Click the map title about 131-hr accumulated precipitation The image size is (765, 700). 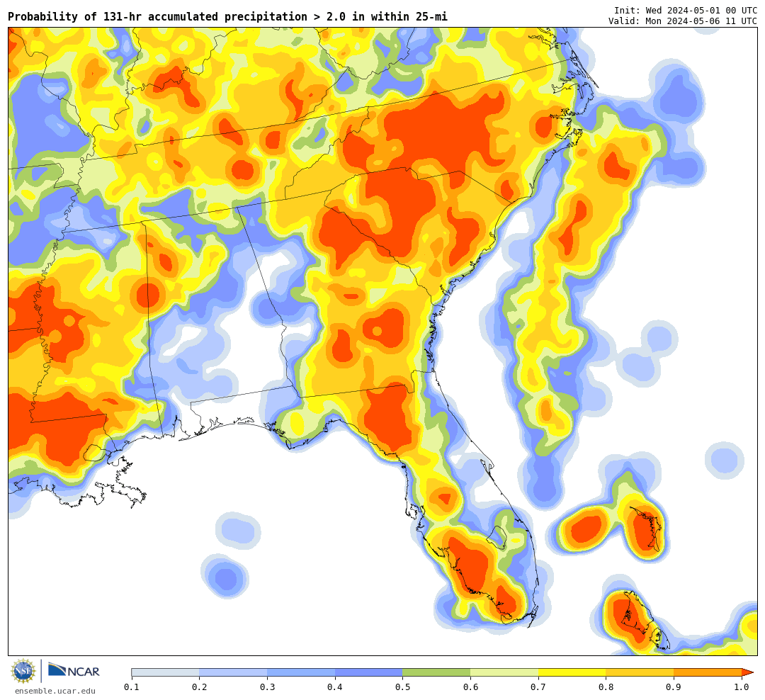click(x=227, y=17)
